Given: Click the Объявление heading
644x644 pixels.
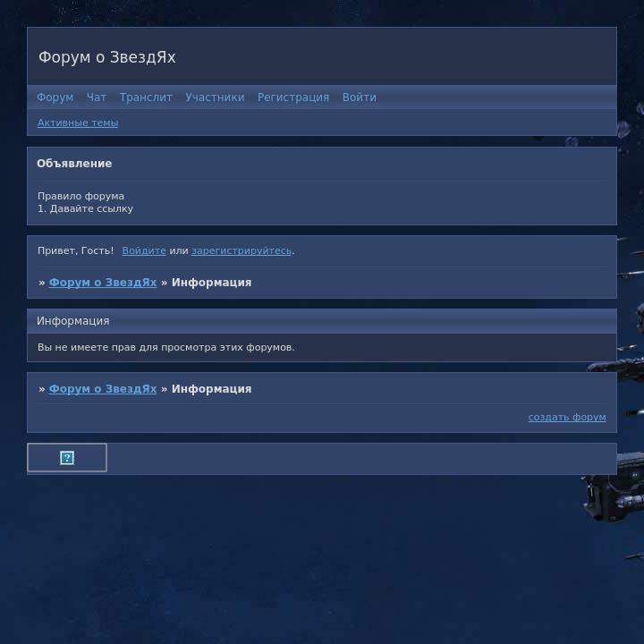Looking at the screenshot, I should coord(74,164).
